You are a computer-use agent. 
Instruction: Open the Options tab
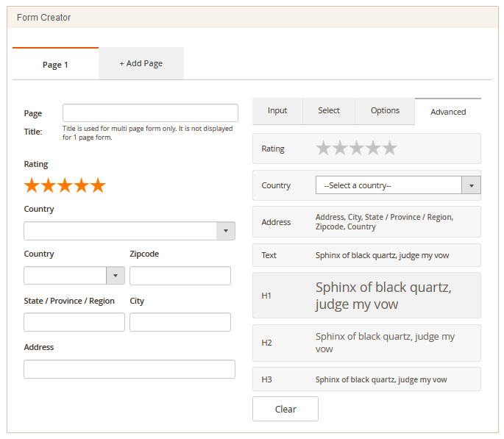[385, 111]
